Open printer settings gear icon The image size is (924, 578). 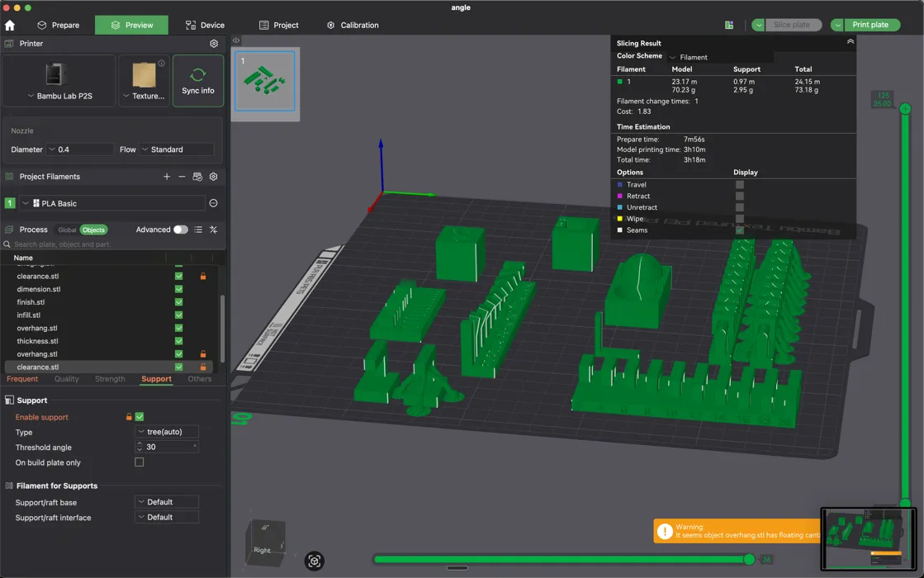214,44
